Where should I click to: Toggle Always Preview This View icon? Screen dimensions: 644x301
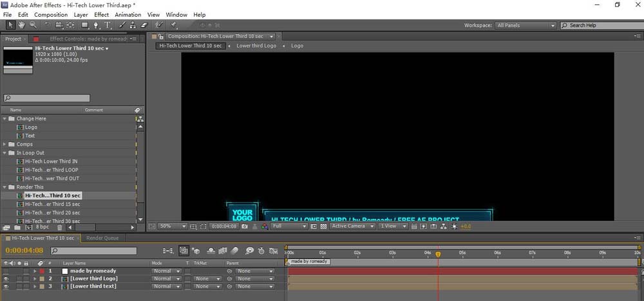[151, 226]
